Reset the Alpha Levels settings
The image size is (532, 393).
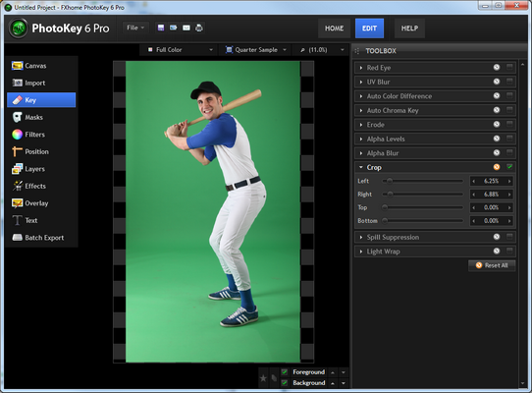pyautogui.click(x=497, y=139)
